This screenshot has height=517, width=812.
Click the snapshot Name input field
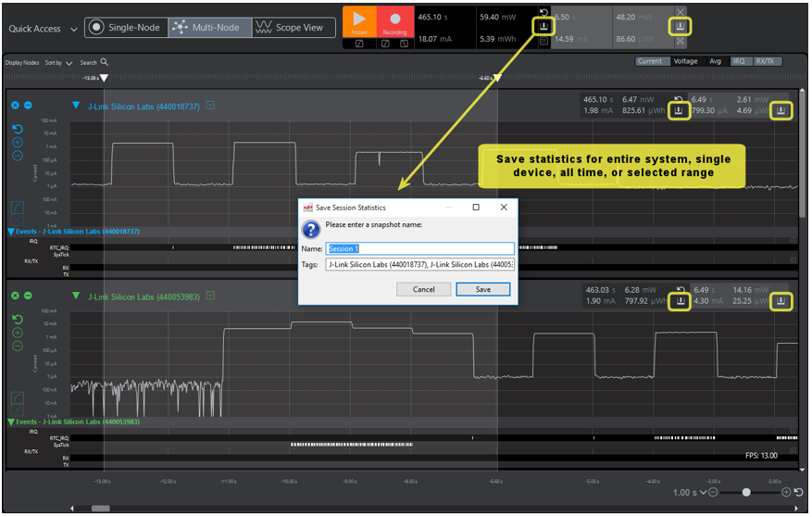[x=420, y=248]
